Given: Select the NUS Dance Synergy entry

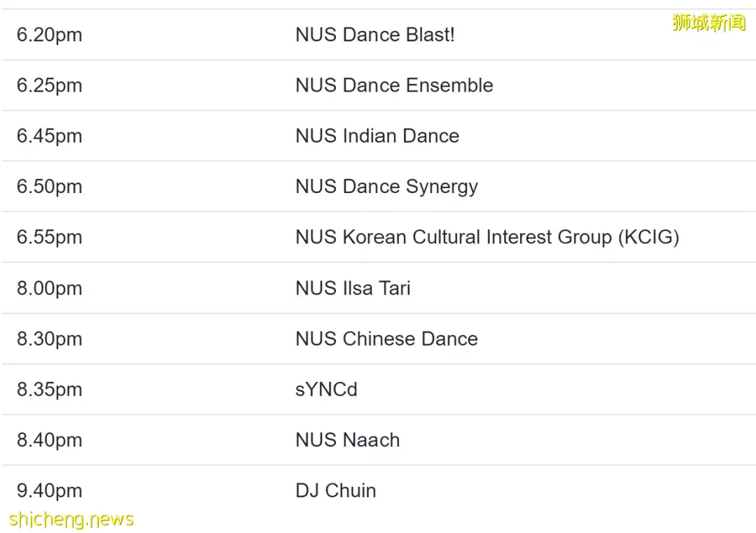Looking at the screenshot, I should 386,187.
